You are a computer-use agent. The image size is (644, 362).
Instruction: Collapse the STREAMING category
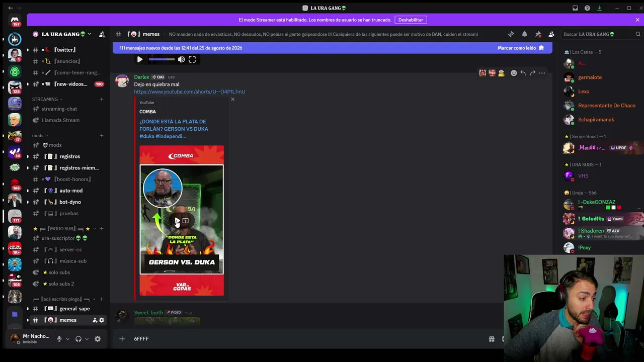(x=47, y=99)
